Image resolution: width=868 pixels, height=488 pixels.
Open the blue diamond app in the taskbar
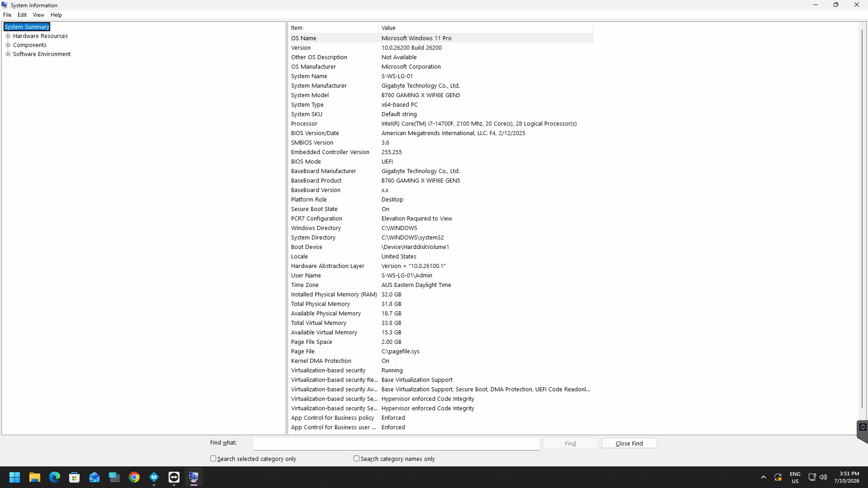point(154,477)
